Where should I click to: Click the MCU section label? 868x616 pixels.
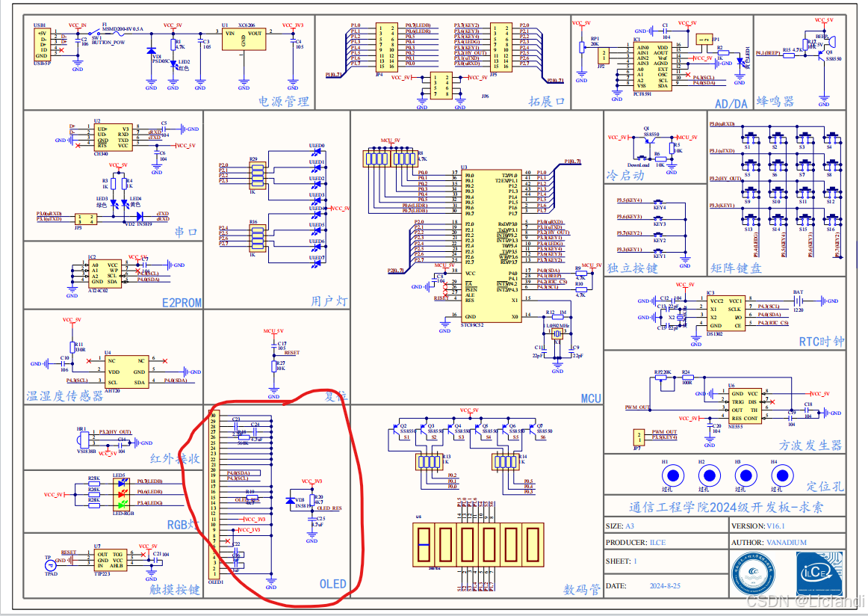(591, 398)
